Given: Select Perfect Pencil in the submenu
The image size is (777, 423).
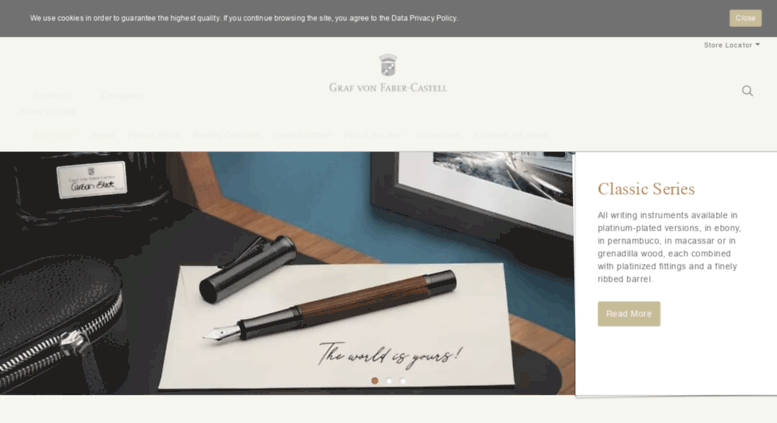Looking at the screenshot, I should pos(154,135).
